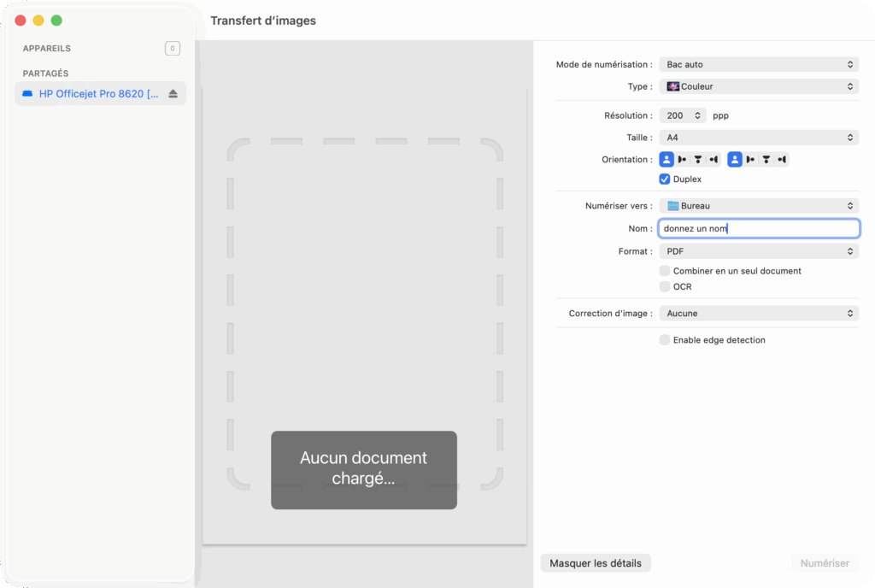This screenshot has width=875, height=588.
Task: Click the HP Officejet printer icon in sidebar
Action: pos(27,94)
